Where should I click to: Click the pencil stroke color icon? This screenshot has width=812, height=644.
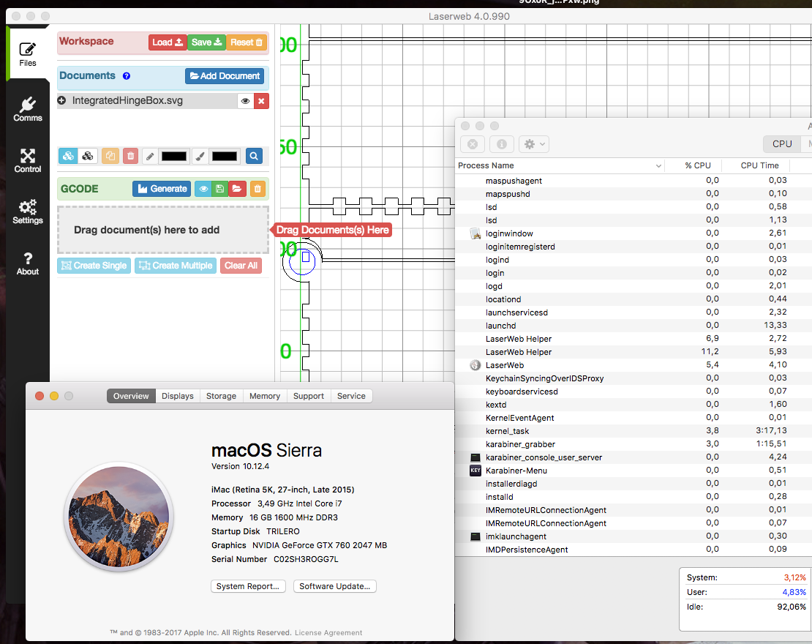150,156
